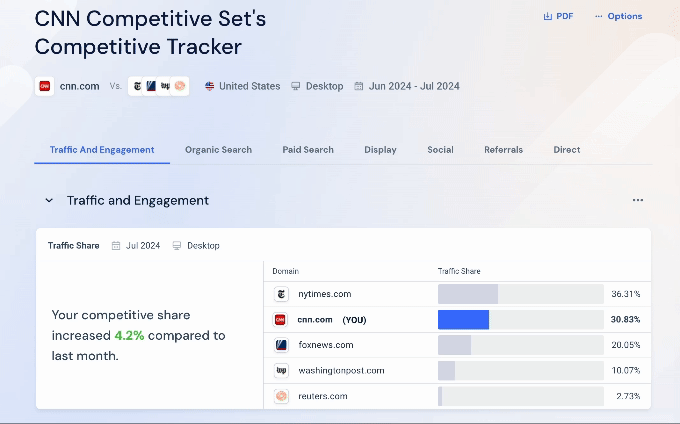
Task: Click the Domain column header
Action: pyautogui.click(x=285, y=271)
